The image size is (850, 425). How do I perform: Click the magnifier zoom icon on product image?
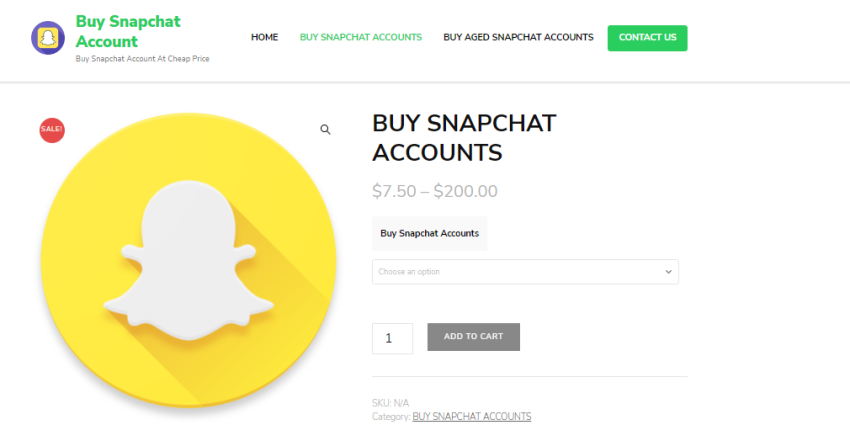[x=325, y=130]
